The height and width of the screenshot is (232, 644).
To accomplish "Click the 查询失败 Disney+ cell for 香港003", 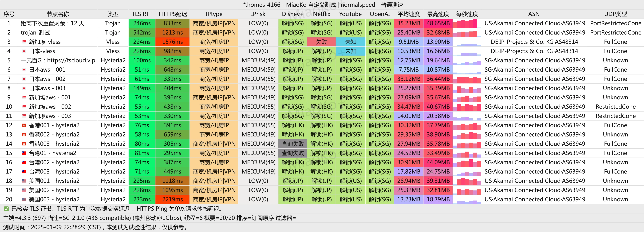I will coord(293,144).
